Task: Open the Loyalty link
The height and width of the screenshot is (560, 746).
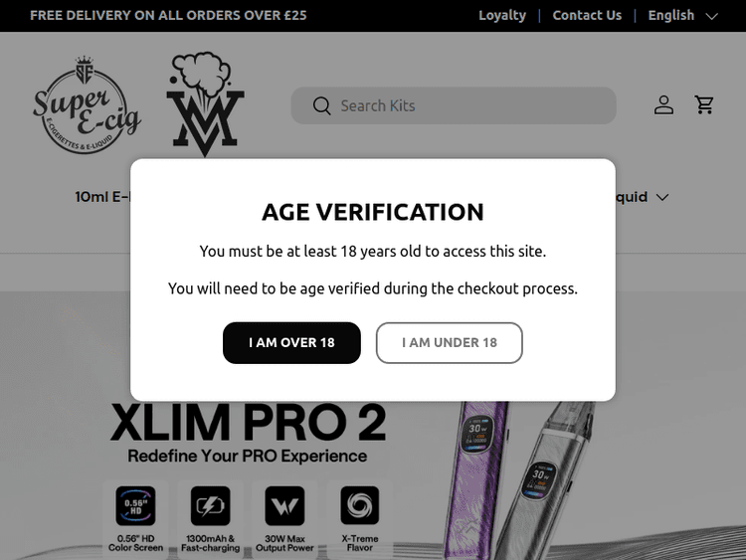Action: coord(502,15)
